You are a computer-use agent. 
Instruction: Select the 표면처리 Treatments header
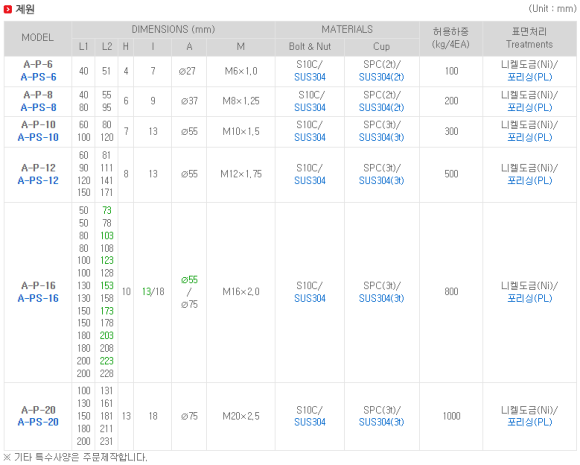pyautogui.click(x=529, y=38)
